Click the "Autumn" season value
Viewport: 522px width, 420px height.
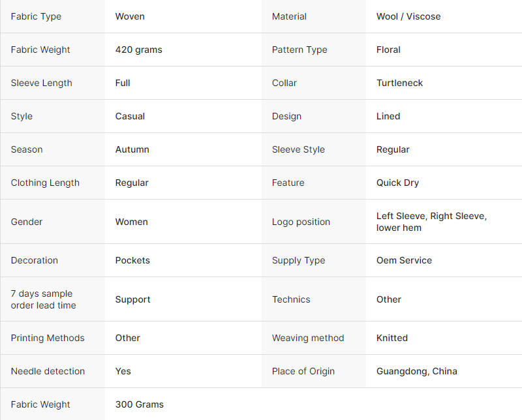(132, 149)
